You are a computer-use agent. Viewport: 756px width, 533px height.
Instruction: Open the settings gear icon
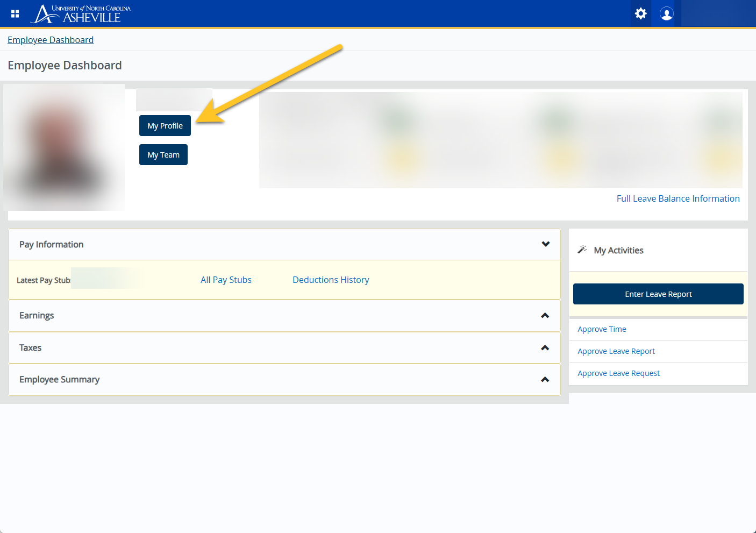pos(640,13)
